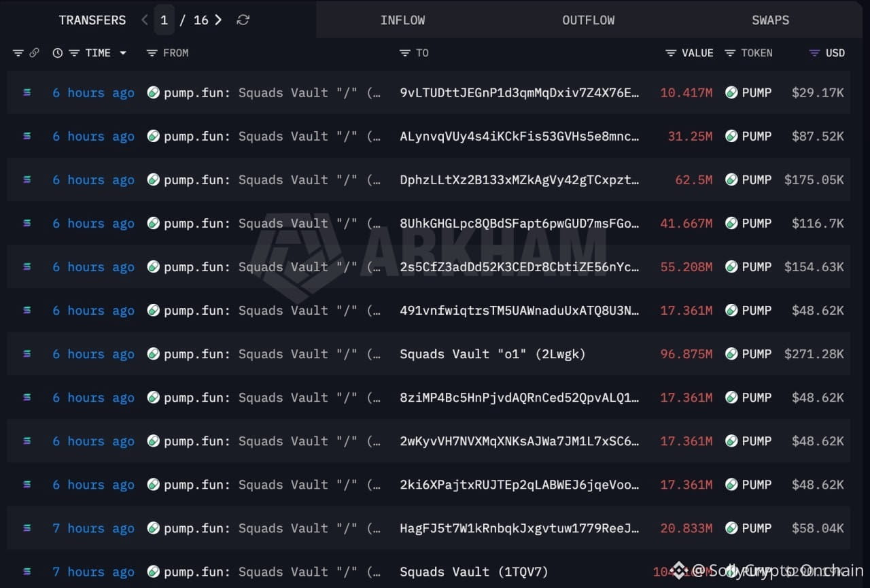
Task: Click the PUMP token icon in the $87.52K row
Action: 731,136
